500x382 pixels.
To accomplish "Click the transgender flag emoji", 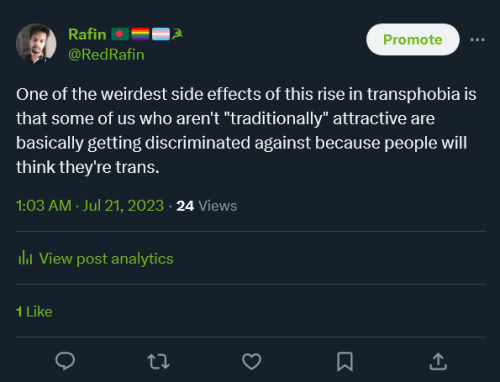I will (161, 34).
